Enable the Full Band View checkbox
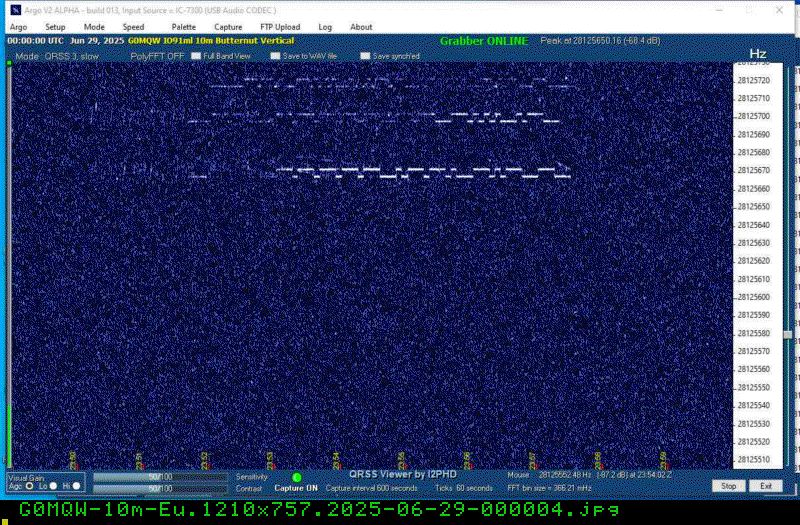This screenshot has height=525, width=800. point(196,56)
